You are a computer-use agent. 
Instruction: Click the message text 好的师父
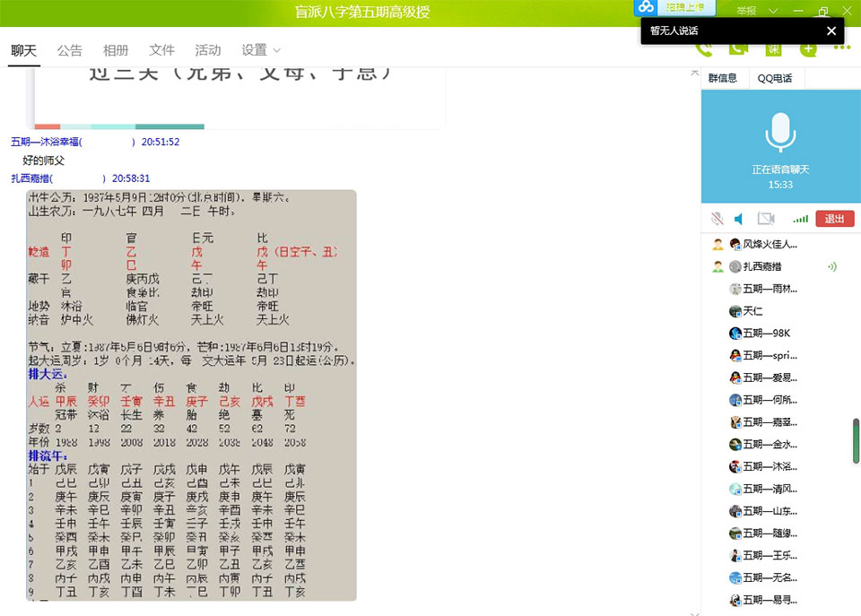pos(43,161)
